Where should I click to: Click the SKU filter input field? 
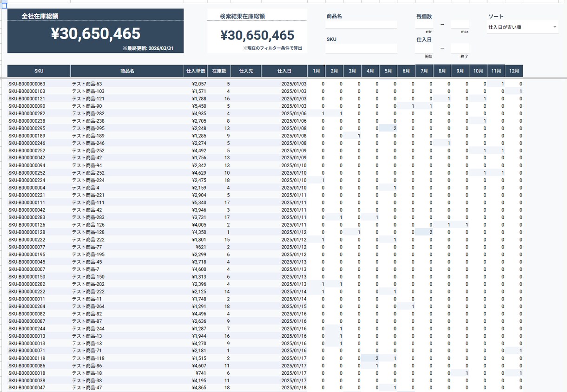tap(362, 48)
